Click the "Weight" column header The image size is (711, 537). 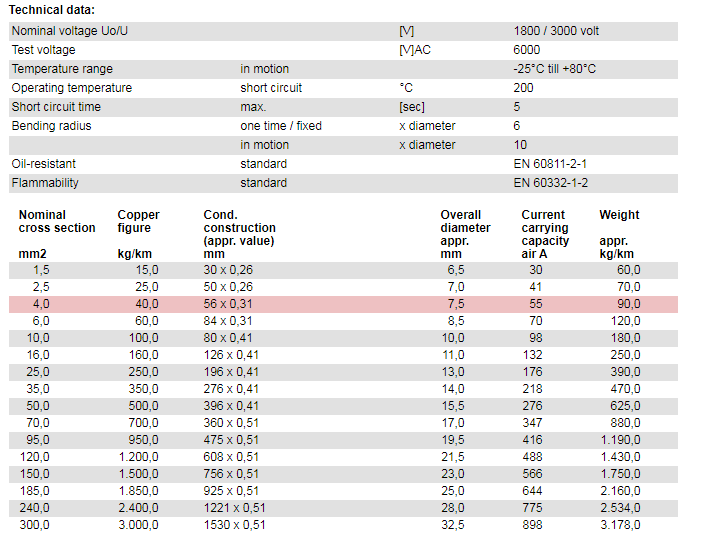point(619,215)
